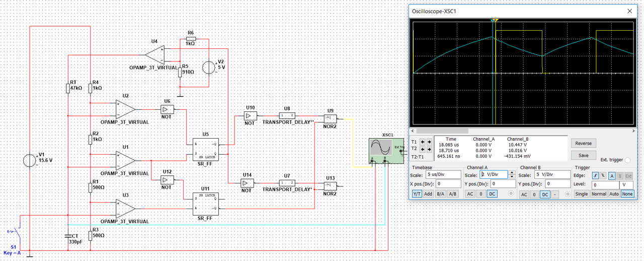Image resolution: width=644 pixels, height=261 pixels.
Task: Move cursor T1 left with its arrow
Action: coord(423,142)
